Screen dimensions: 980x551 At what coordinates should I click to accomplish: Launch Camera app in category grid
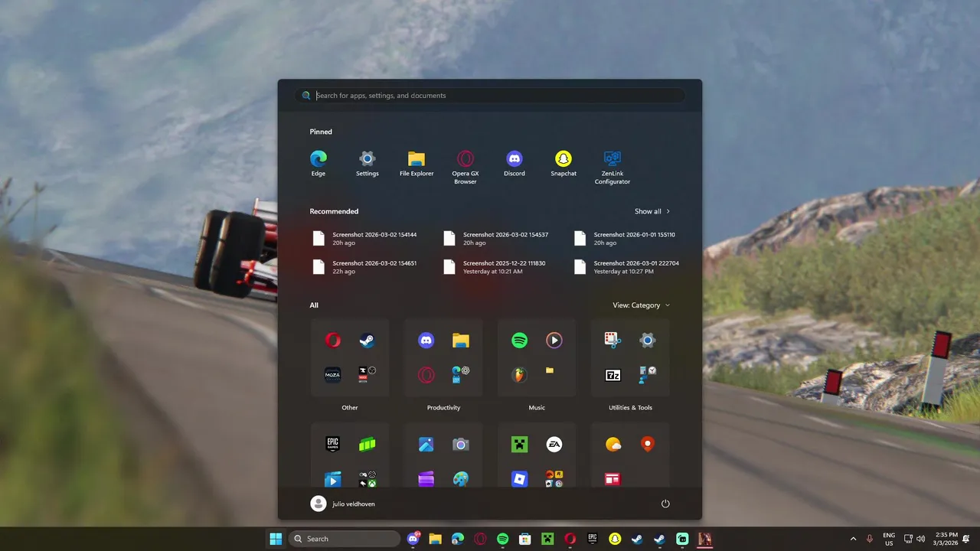click(461, 445)
